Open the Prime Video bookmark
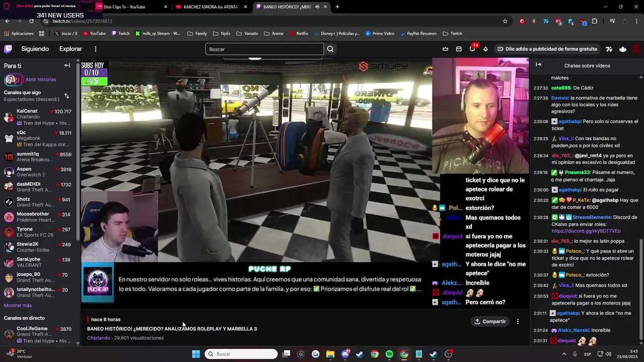This screenshot has width=644, height=362. pos(380,34)
